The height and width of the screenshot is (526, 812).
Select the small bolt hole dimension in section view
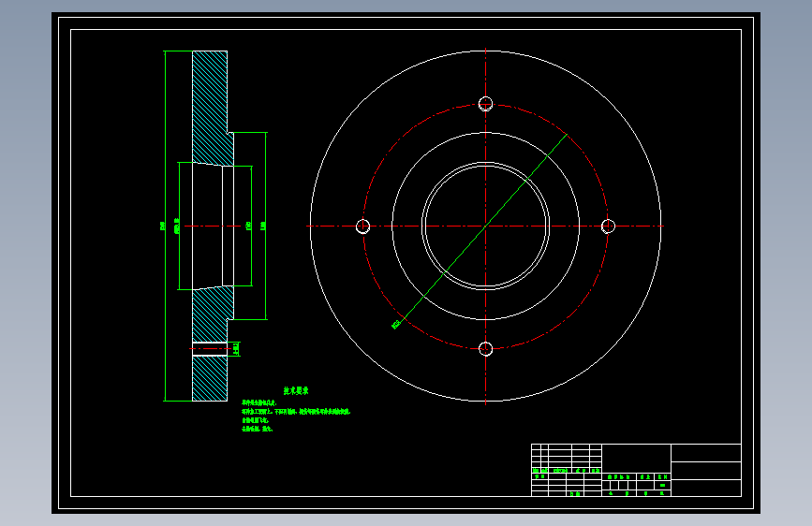[236, 349]
